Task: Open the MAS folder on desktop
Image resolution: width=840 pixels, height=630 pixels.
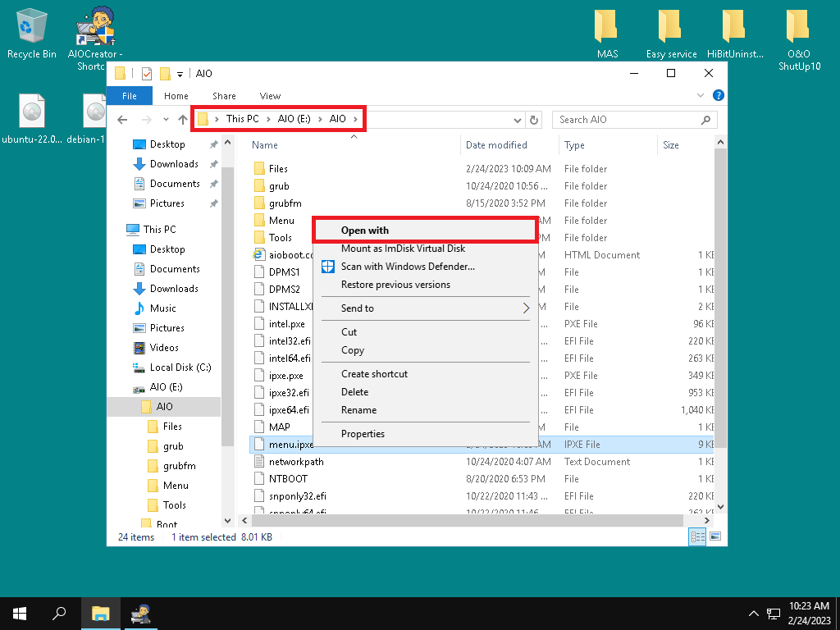Action: (607, 27)
